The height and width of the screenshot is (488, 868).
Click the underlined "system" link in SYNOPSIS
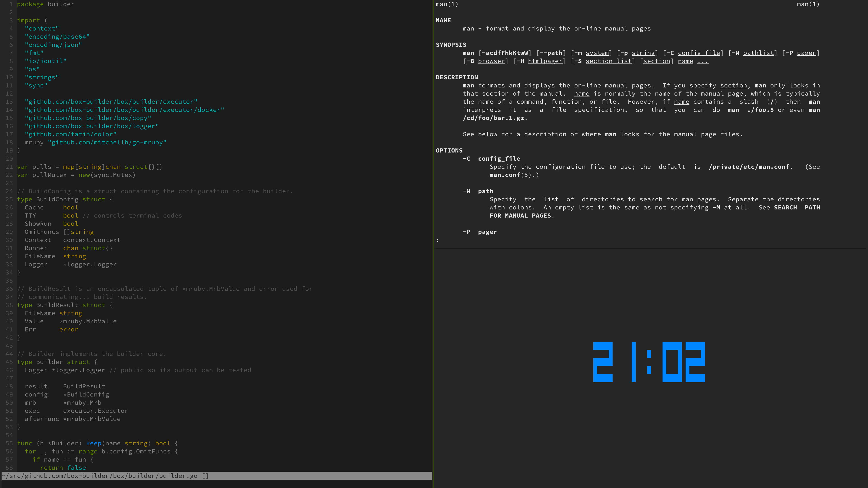coord(597,53)
